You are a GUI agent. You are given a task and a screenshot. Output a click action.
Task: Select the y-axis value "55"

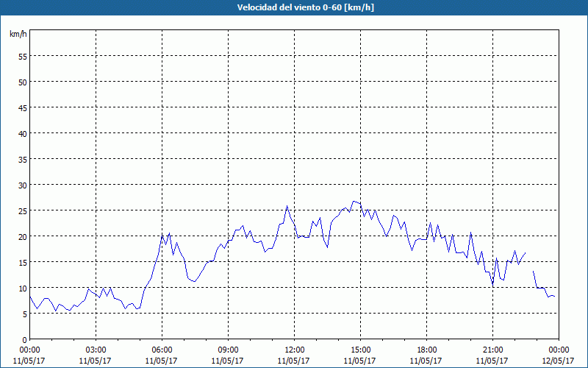coord(23,57)
